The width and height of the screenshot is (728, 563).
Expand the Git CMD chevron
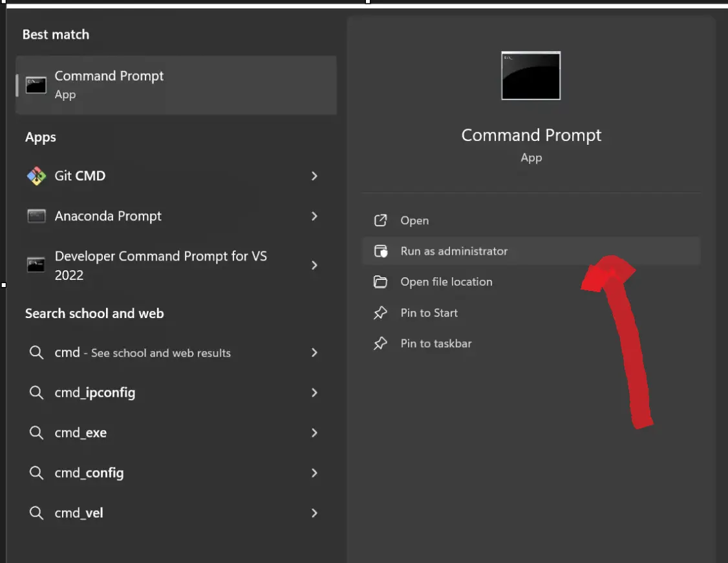(x=314, y=176)
